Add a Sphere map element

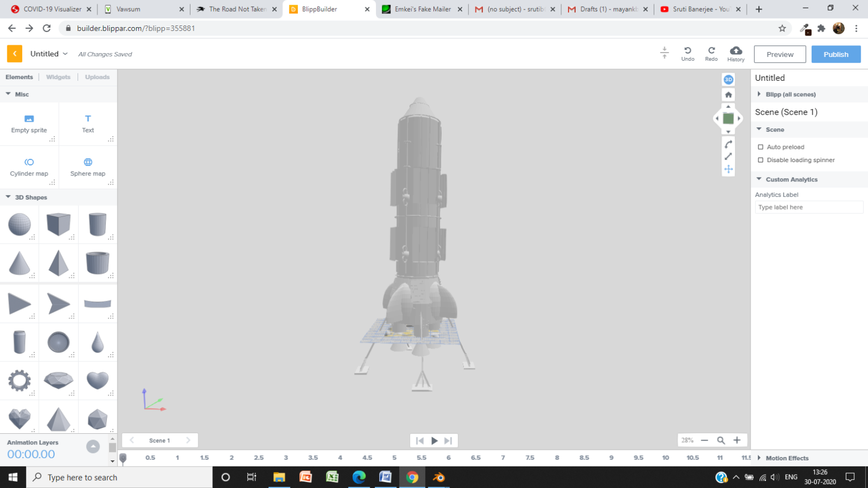point(88,167)
